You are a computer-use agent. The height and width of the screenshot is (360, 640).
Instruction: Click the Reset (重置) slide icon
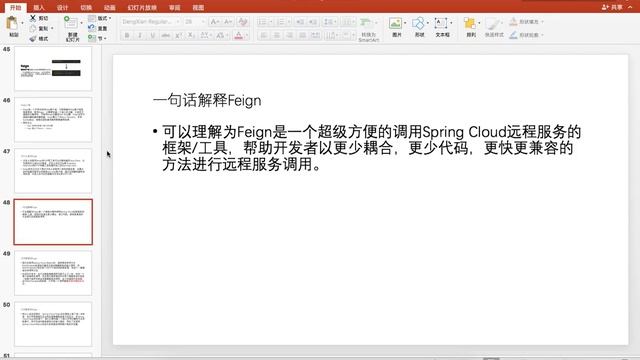coord(91,28)
